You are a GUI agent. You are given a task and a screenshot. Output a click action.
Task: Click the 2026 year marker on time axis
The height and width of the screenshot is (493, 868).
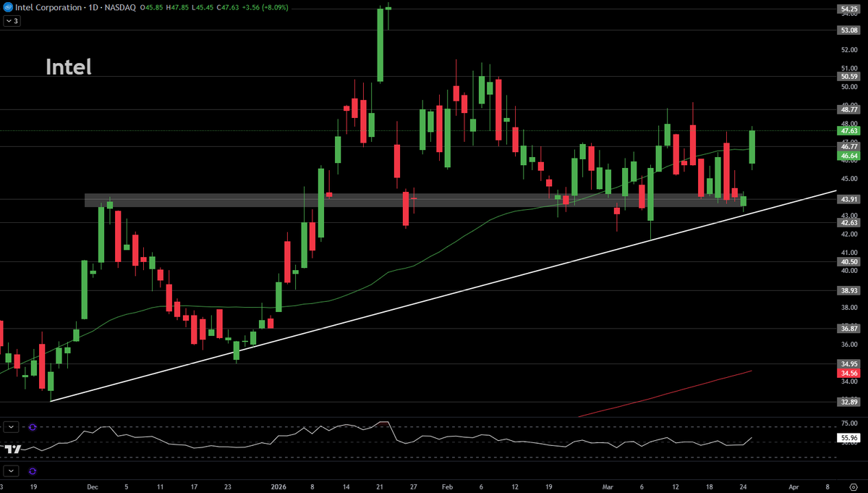coord(278,488)
